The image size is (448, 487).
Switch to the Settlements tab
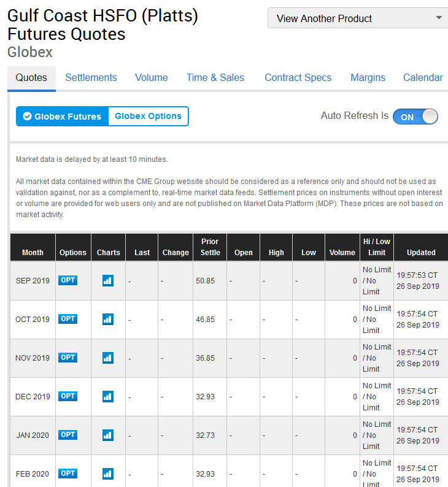[91, 78]
